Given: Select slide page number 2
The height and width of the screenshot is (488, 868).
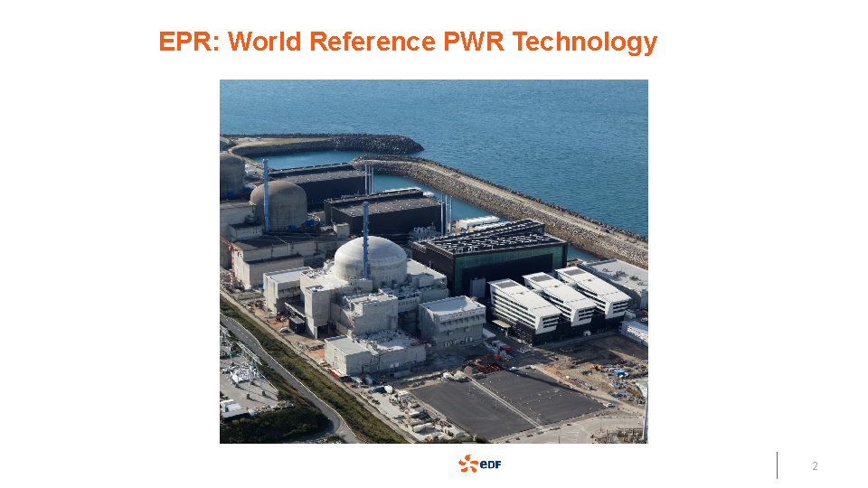Looking at the screenshot, I should [815, 466].
